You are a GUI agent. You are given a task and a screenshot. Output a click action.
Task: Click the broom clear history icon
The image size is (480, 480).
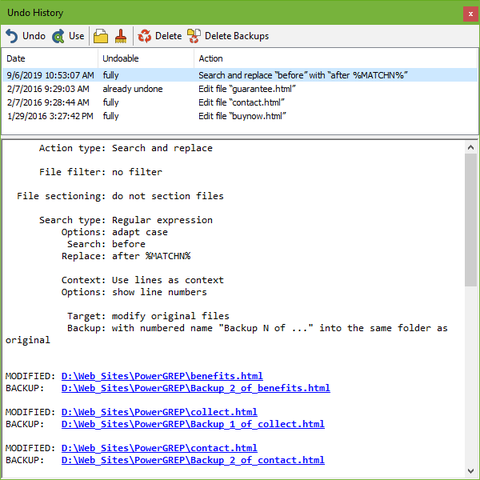(121, 36)
